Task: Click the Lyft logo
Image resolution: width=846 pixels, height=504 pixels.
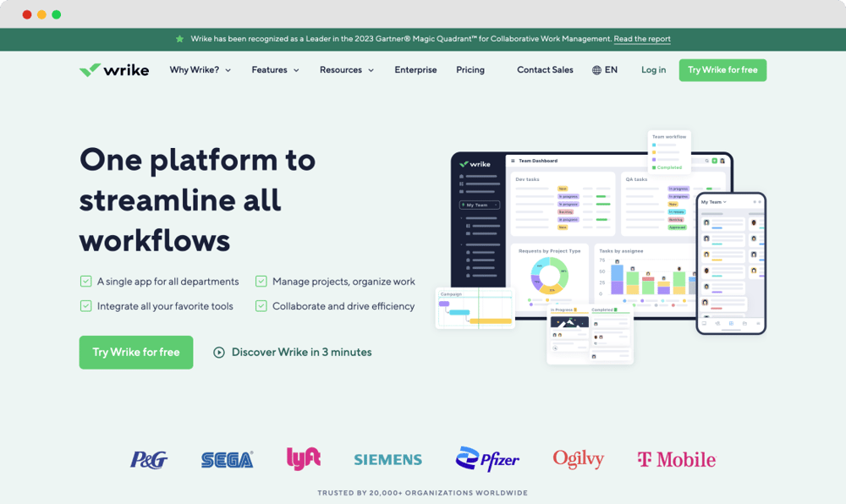Action: point(304,457)
